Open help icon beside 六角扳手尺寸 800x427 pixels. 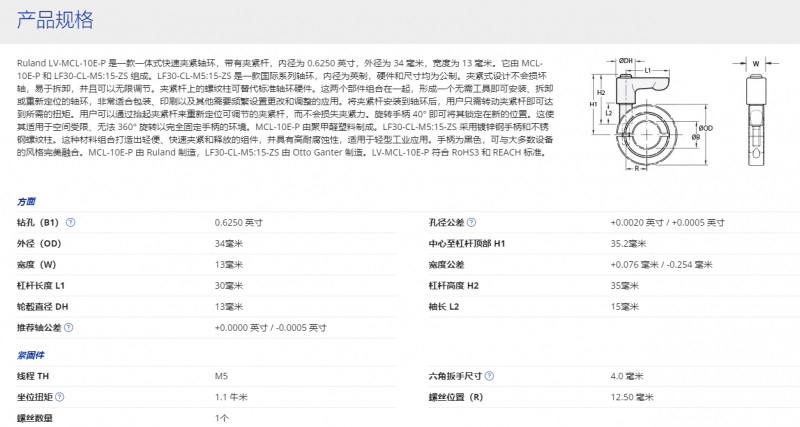[x=489, y=376]
